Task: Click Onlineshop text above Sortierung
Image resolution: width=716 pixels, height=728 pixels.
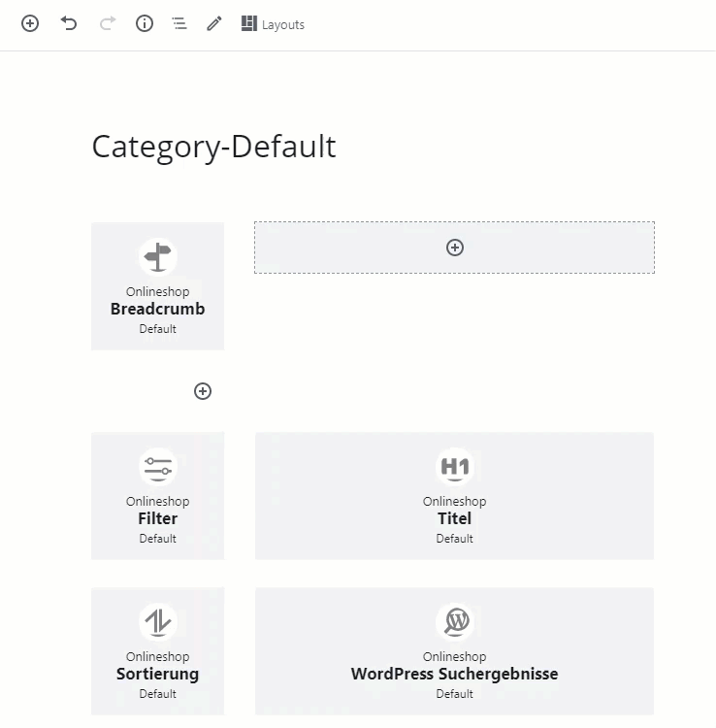Action: [x=158, y=657]
